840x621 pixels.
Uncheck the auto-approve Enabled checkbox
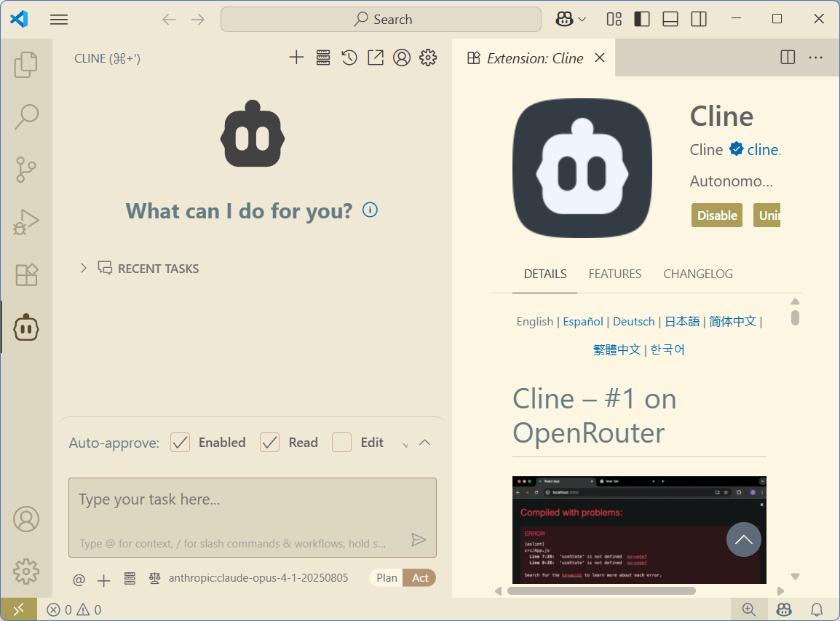point(180,442)
